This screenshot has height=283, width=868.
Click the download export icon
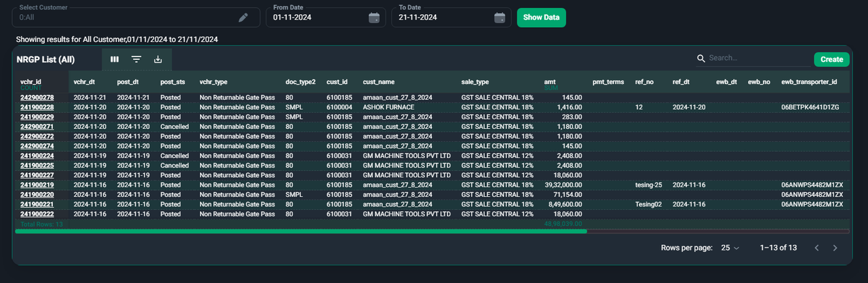(x=158, y=60)
